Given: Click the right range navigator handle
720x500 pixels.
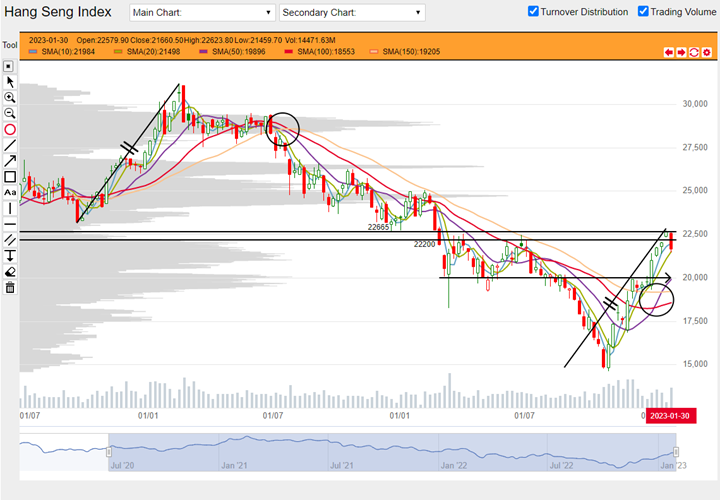Looking at the screenshot, I should [x=676, y=452].
